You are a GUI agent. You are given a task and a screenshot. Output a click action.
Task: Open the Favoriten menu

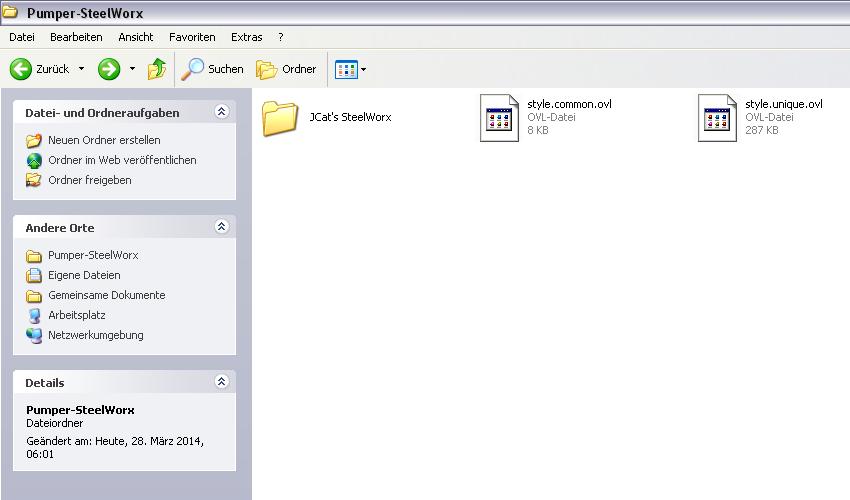point(192,37)
